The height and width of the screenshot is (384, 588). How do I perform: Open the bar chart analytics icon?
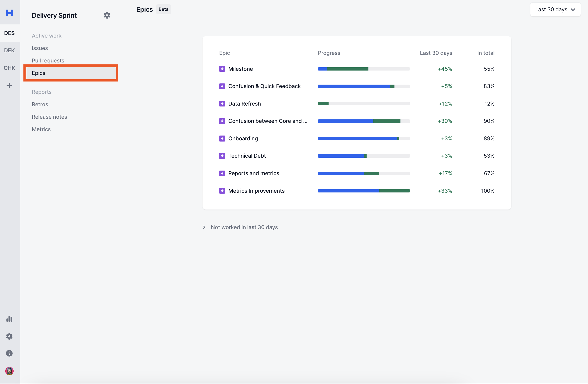9,319
